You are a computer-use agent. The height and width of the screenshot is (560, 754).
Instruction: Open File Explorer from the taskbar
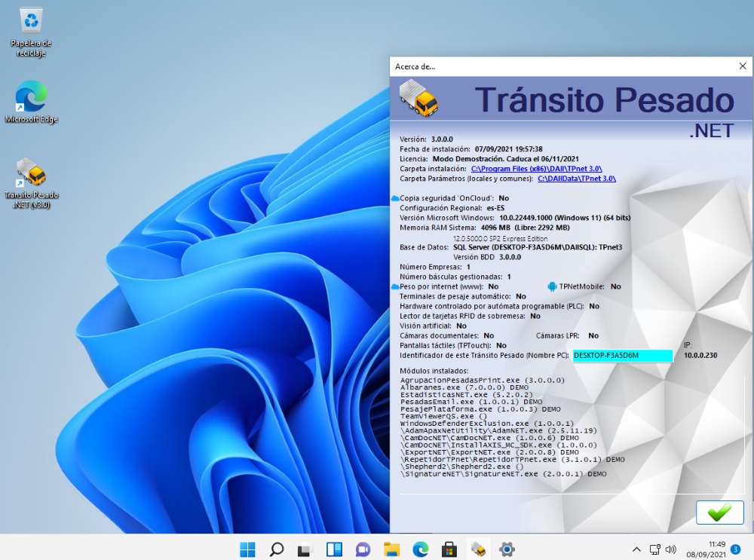click(392, 549)
